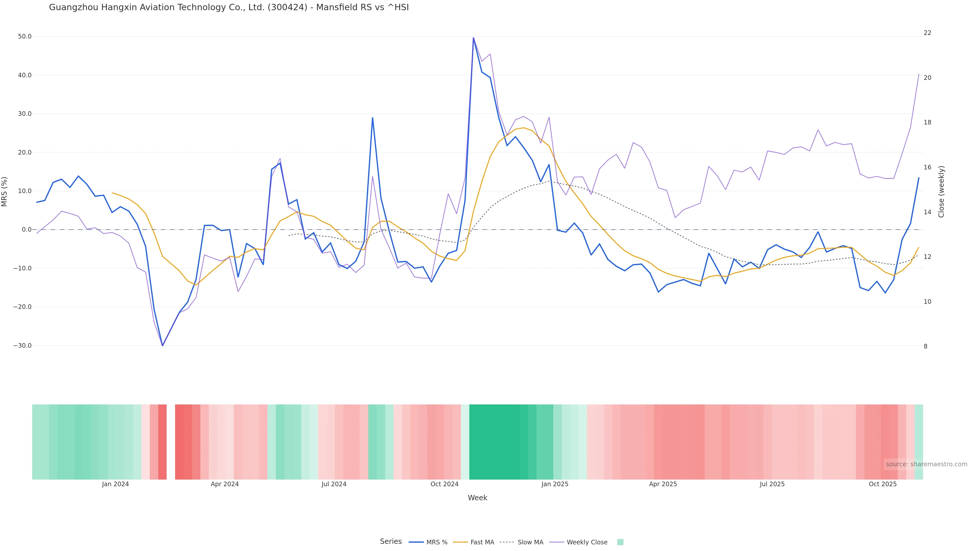Screen dimensions: 980x551
Task: Click the MRS (%) y-axis title
Action: 5,192
